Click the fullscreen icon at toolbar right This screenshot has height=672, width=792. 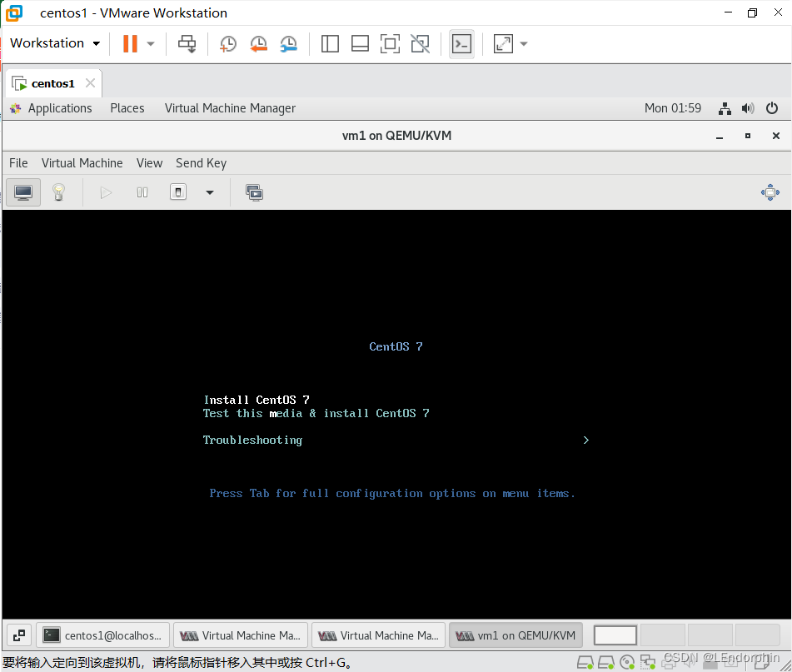770,192
